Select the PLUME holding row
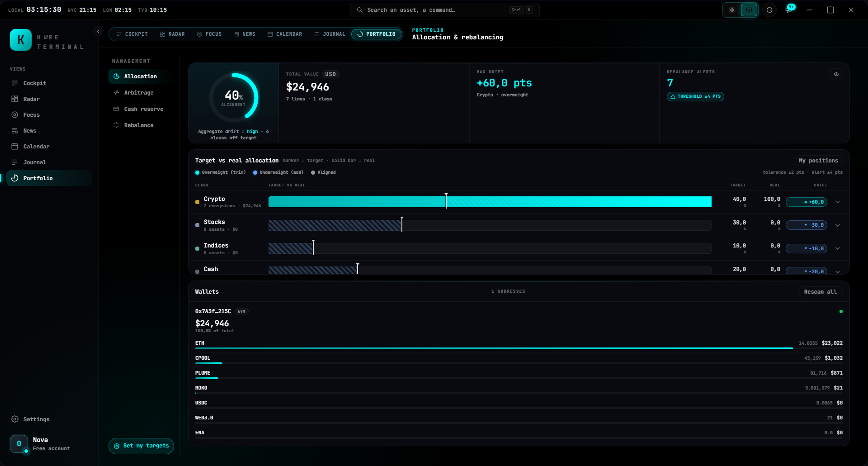Image resolution: width=868 pixels, height=466 pixels. pos(519,375)
